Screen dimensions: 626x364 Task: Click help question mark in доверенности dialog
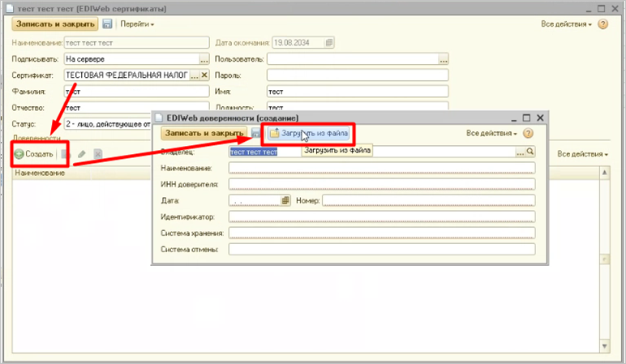click(528, 133)
